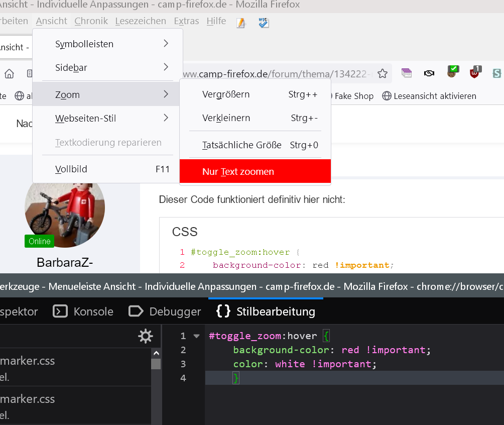Click the handshake extension icon
The height and width of the screenshot is (425, 504).
[x=429, y=73]
